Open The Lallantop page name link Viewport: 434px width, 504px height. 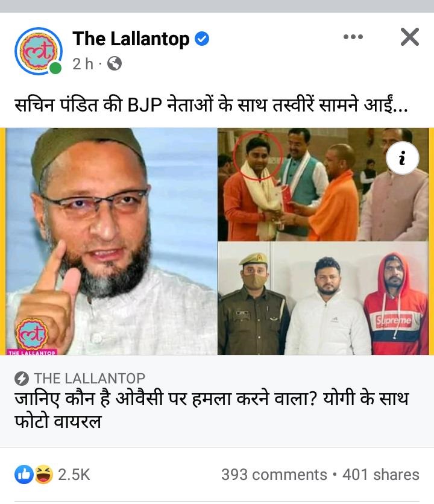[x=131, y=39]
